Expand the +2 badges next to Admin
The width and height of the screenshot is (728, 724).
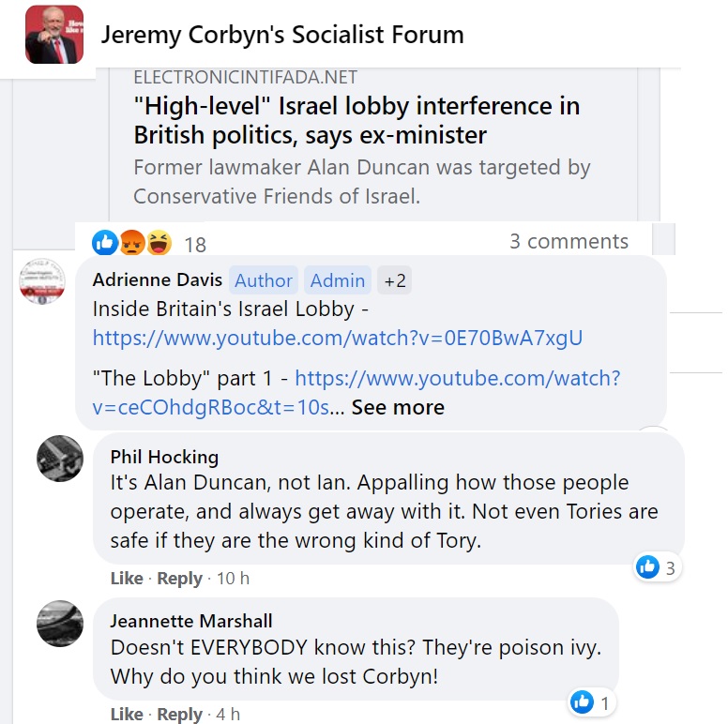(x=395, y=280)
